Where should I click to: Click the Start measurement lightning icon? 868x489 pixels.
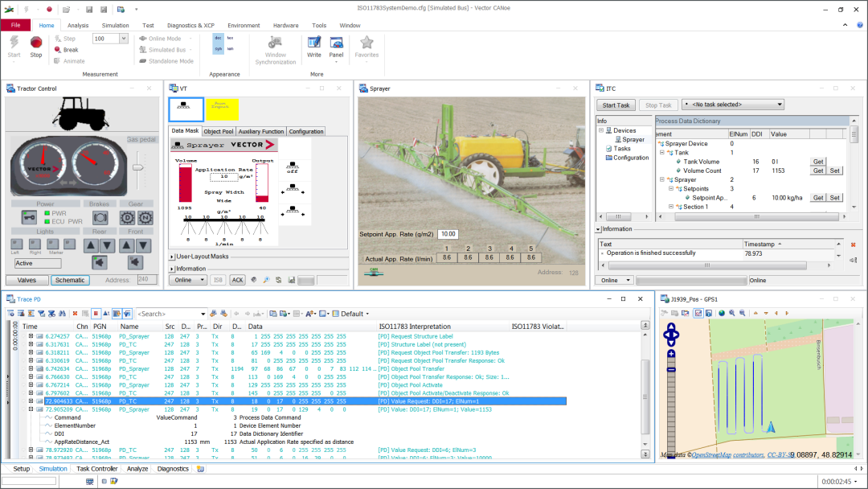[x=14, y=43]
